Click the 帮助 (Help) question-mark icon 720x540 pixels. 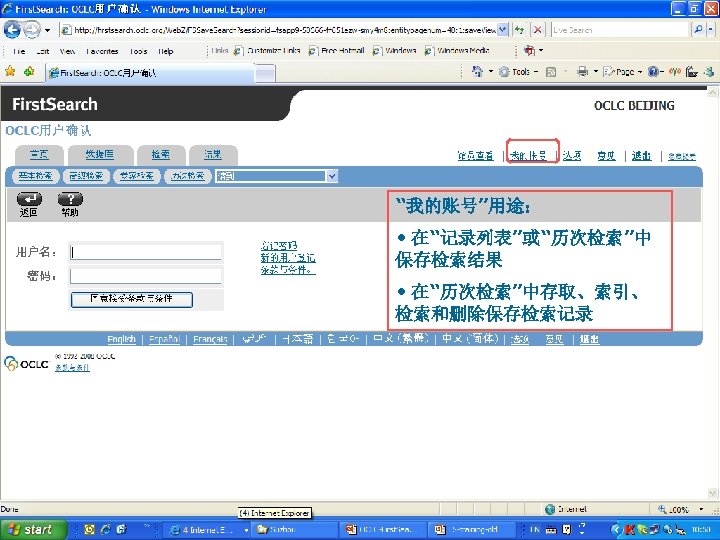(x=70, y=199)
